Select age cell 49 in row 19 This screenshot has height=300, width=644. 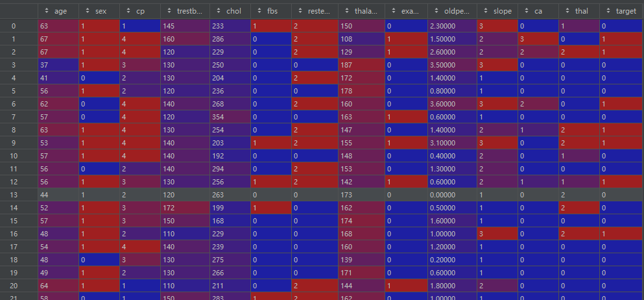click(x=58, y=273)
